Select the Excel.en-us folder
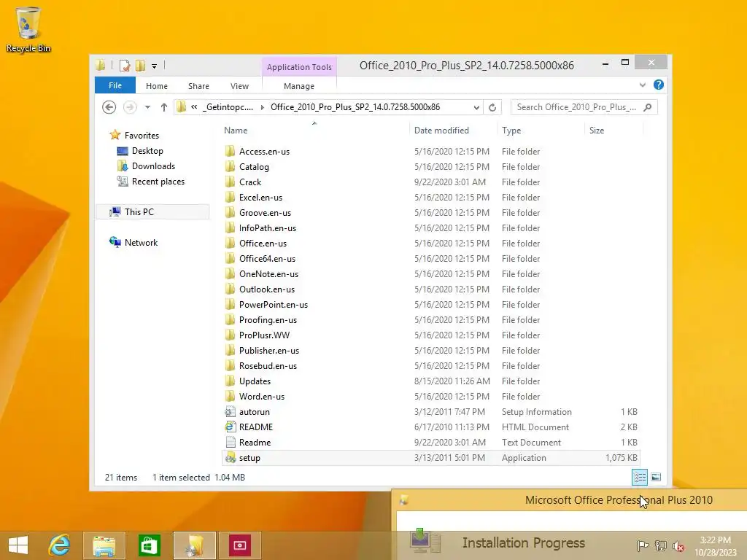This screenshot has height=560, width=747. tap(260, 197)
